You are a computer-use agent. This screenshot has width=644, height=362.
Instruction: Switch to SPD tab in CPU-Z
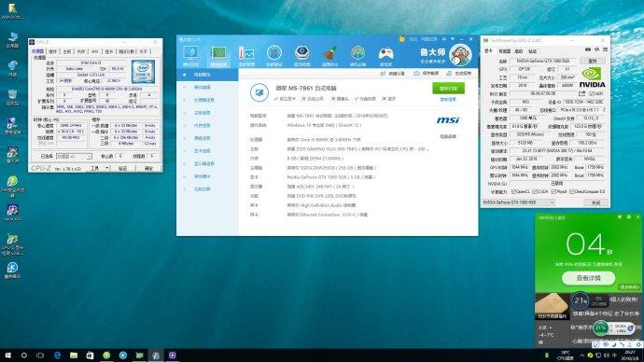pyautogui.click(x=95, y=51)
